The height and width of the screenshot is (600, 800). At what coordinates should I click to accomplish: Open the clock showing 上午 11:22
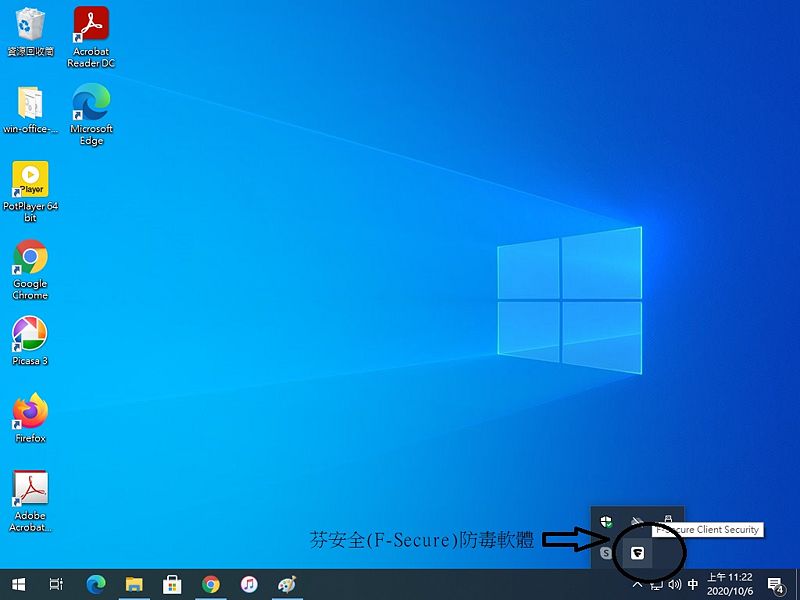click(730, 584)
